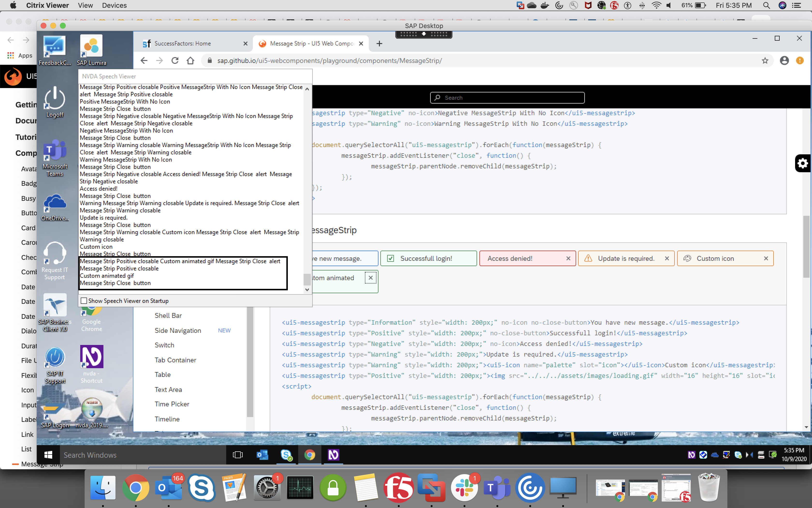
Task: Reload the Message Strip page
Action: (175, 60)
